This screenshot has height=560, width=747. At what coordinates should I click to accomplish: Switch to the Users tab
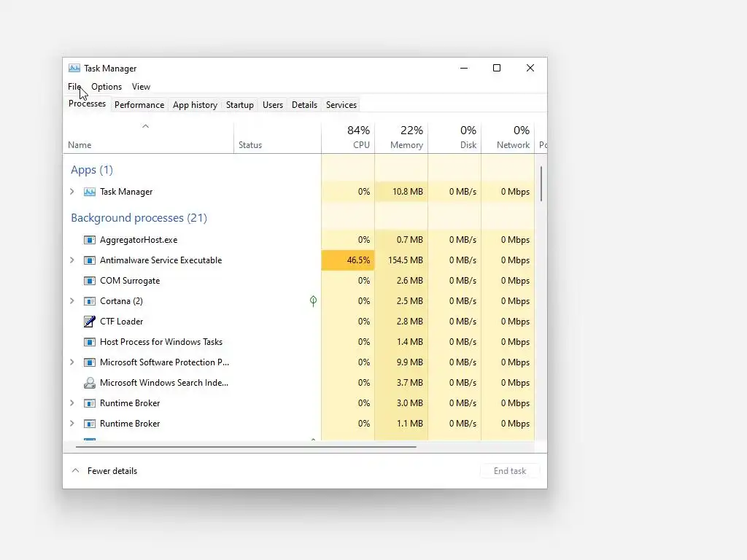pyautogui.click(x=273, y=105)
